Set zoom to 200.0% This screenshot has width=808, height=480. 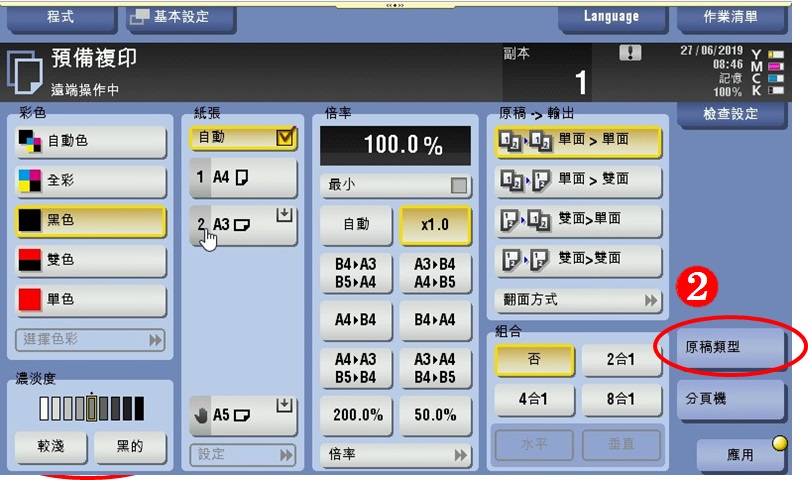[356, 415]
